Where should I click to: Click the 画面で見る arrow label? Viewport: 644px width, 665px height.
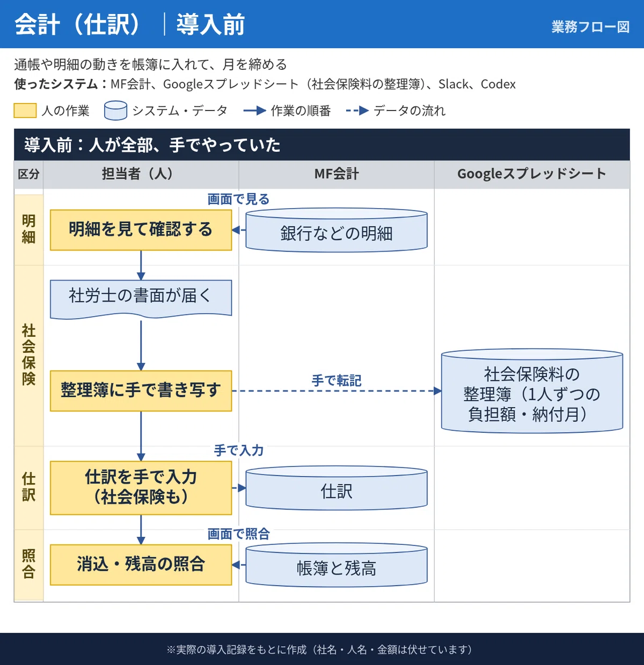[238, 199]
